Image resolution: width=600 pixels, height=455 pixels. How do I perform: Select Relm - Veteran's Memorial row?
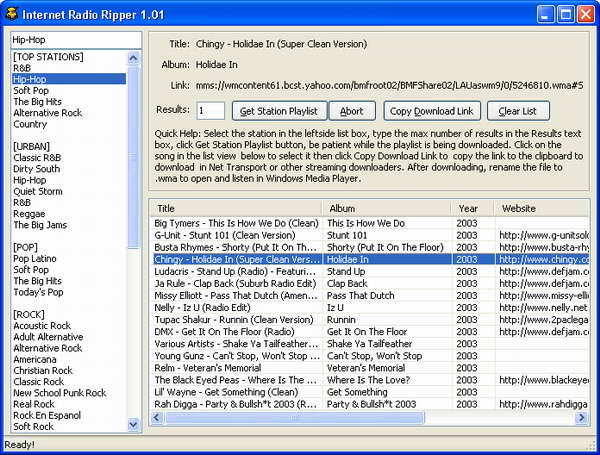(369, 368)
